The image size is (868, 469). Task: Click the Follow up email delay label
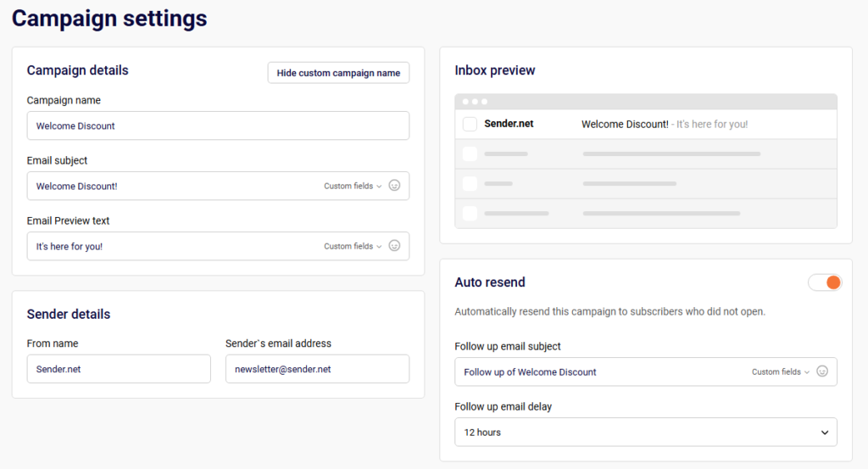tap(504, 406)
